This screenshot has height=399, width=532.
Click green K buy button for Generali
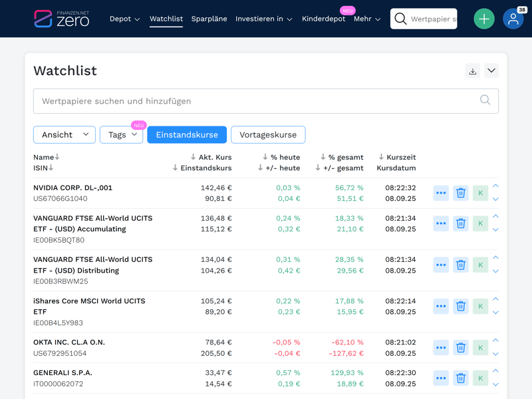(480, 378)
